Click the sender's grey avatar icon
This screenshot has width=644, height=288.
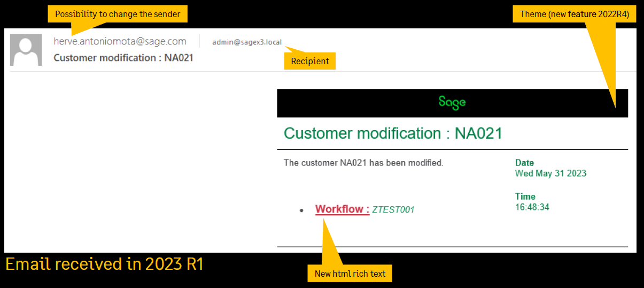(x=26, y=50)
